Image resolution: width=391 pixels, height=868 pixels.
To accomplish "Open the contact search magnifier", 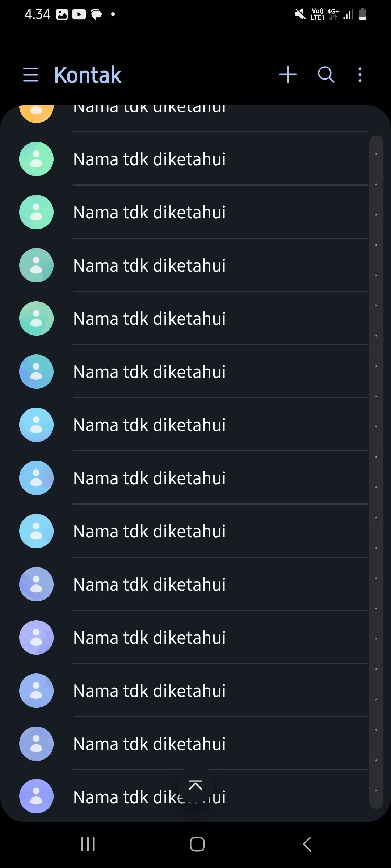I will [326, 75].
